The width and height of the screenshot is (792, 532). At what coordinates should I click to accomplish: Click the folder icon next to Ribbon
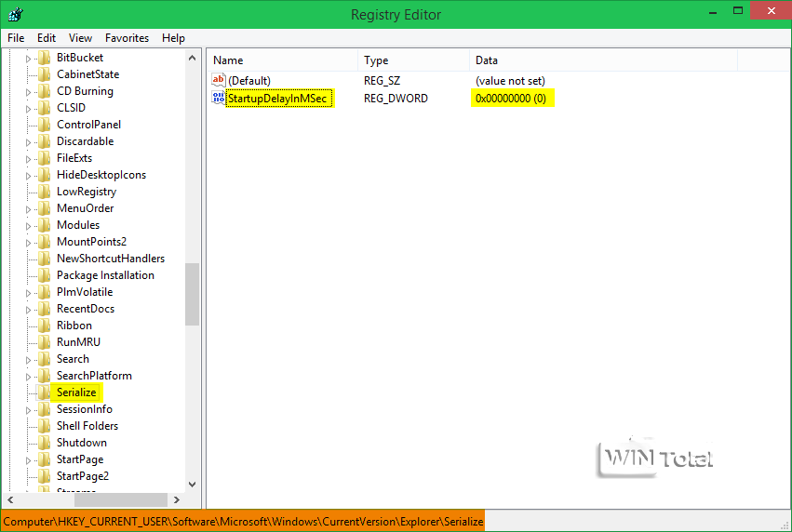click(45, 326)
